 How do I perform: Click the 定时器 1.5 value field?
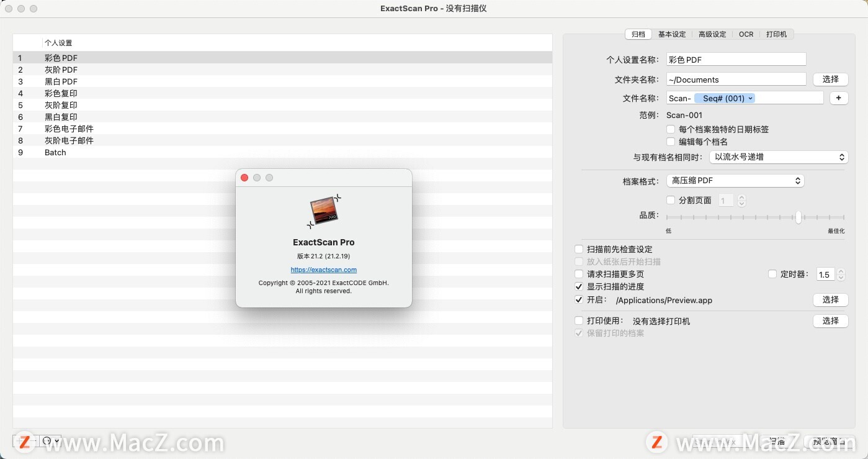[826, 274]
